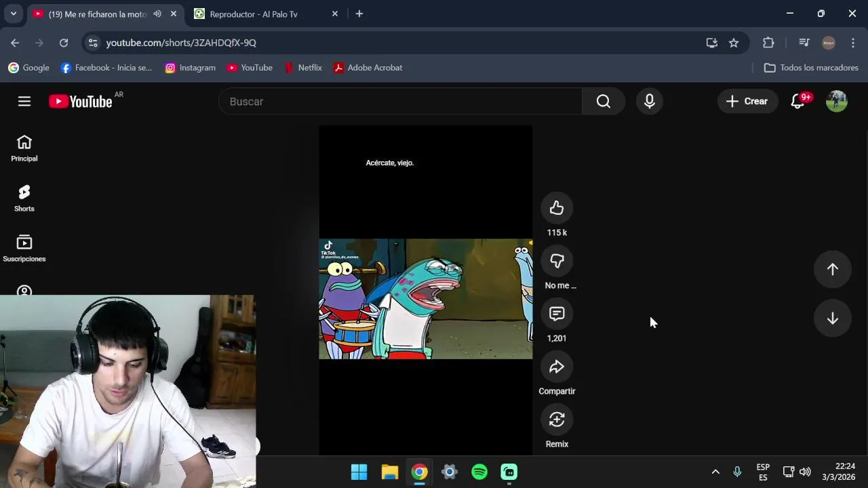Go back in Chrome history
The width and height of the screenshot is (868, 488).
15,43
